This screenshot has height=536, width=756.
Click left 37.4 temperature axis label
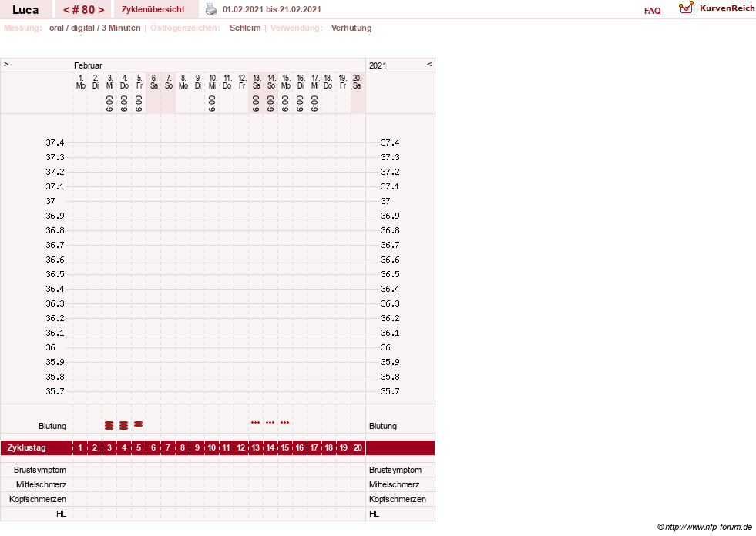pyautogui.click(x=55, y=142)
